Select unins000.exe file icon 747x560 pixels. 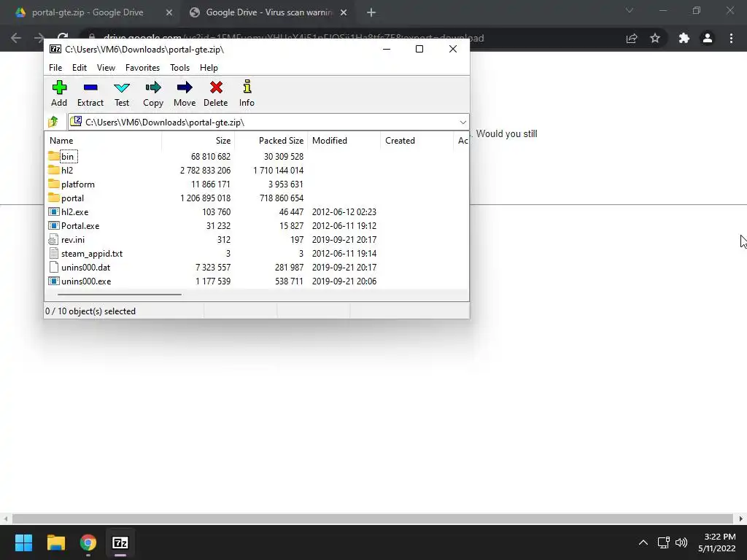pyautogui.click(x=54, y=281)
